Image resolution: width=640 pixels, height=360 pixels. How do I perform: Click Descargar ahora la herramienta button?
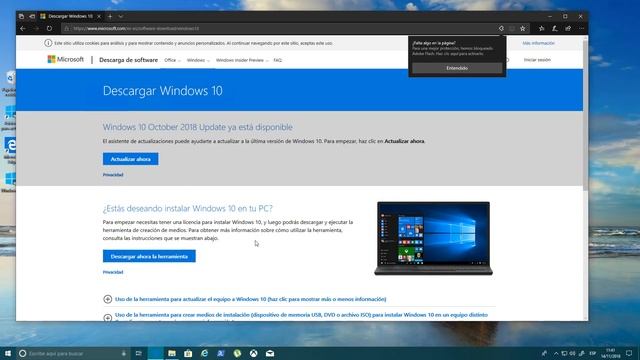pyautogui.click(x=149, y=256)
